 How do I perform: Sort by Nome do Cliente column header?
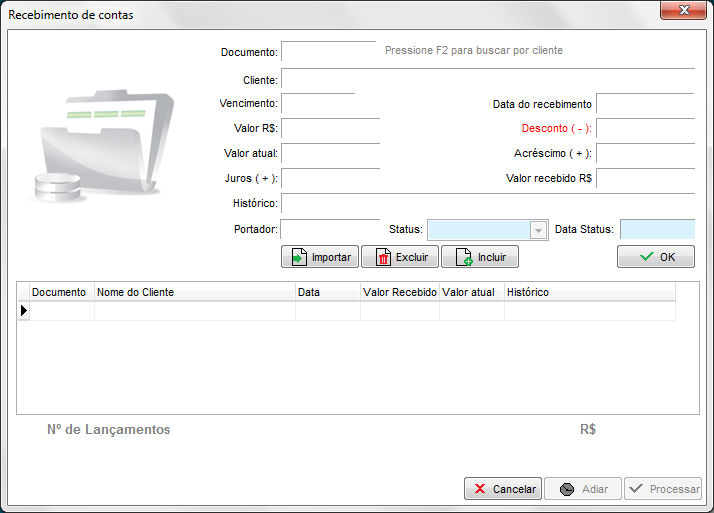(x=194, y=292)
